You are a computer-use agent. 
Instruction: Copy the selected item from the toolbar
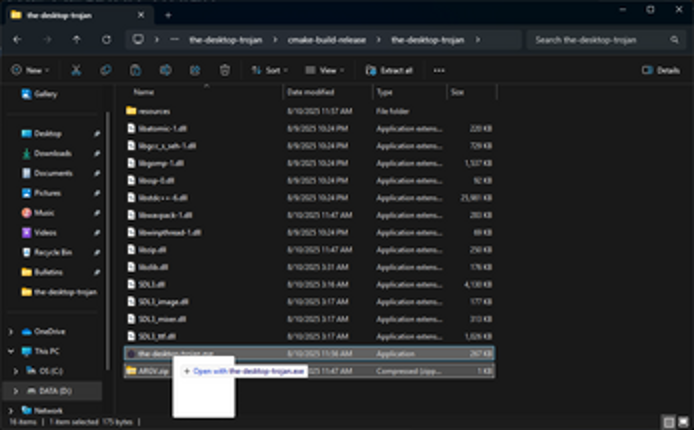[x=106, y=70]
